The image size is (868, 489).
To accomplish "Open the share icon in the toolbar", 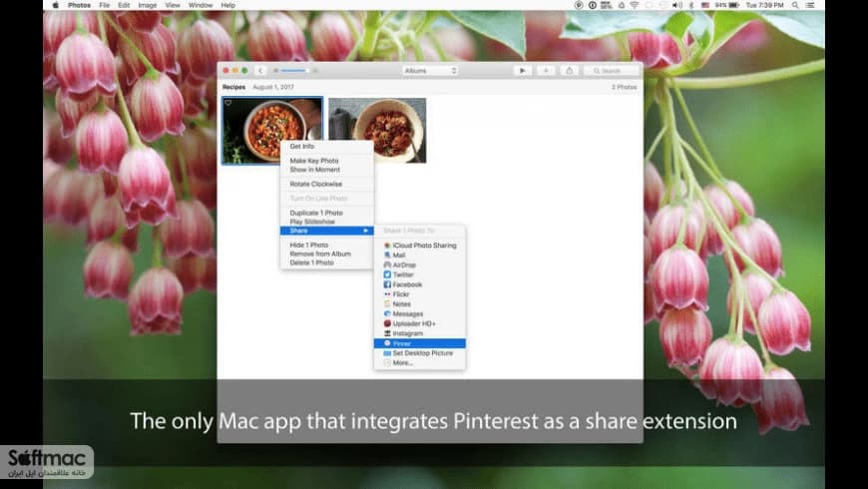I will click(x=569, y=71).
